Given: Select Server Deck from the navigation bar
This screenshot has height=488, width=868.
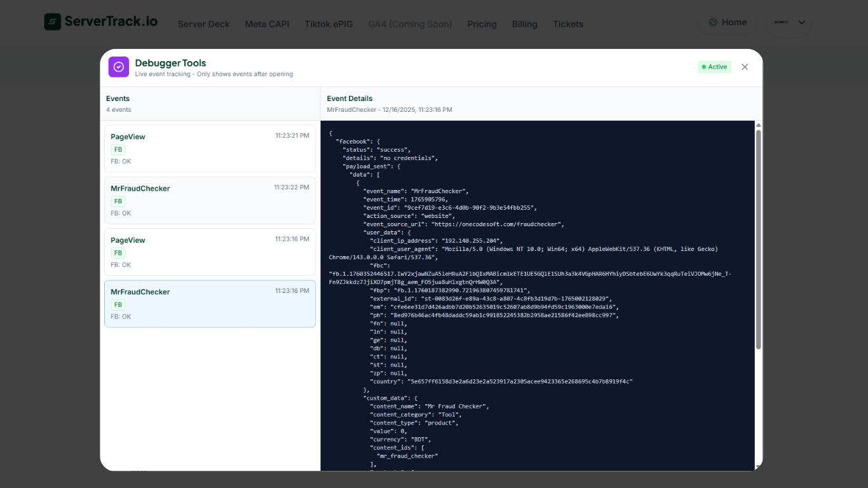Looking at the screenshot, I should tap(203, 24).
